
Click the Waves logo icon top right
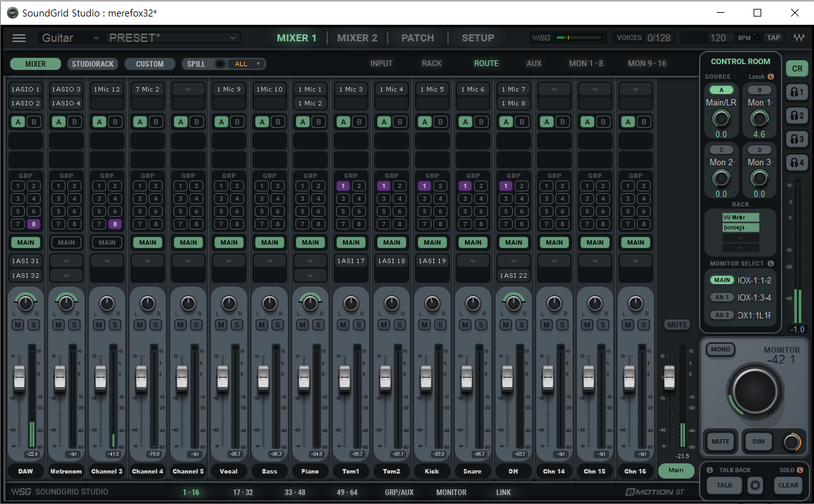tap(798, 37)
